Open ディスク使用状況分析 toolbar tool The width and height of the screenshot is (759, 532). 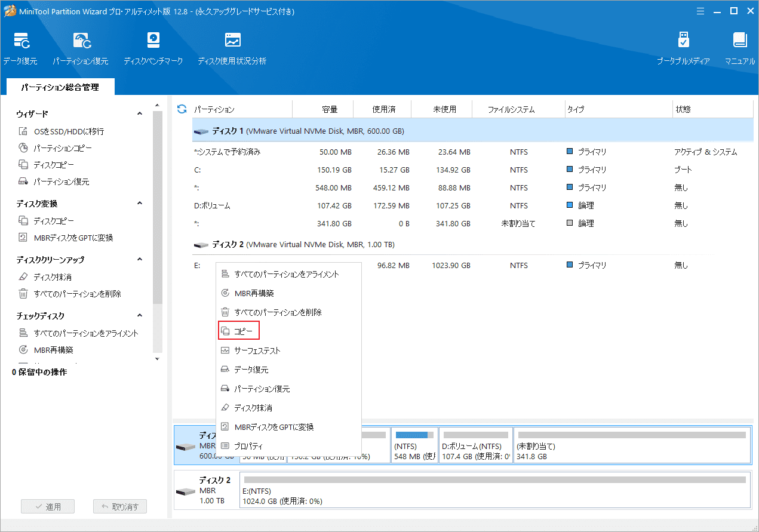coord(232,49)
